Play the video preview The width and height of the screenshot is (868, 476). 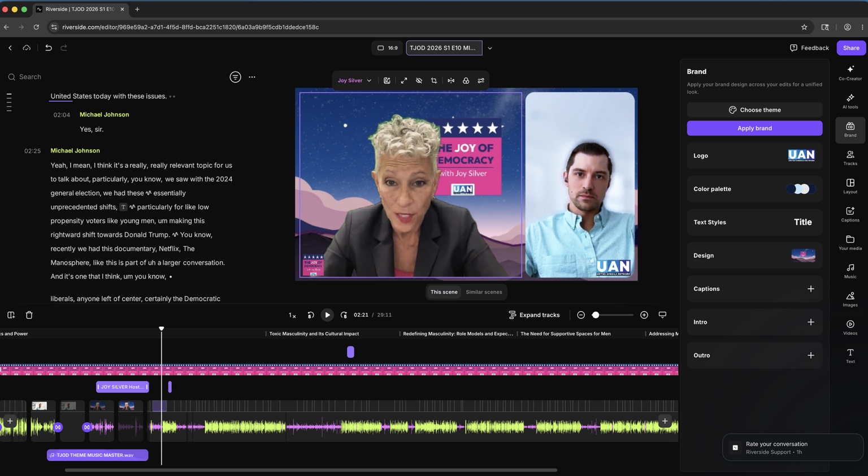coord(327,315)
